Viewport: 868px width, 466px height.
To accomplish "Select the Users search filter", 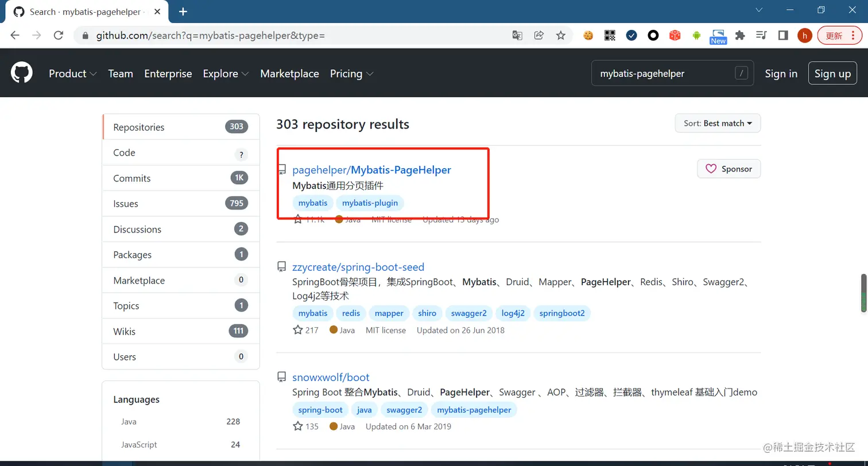I will pos(181,357).
